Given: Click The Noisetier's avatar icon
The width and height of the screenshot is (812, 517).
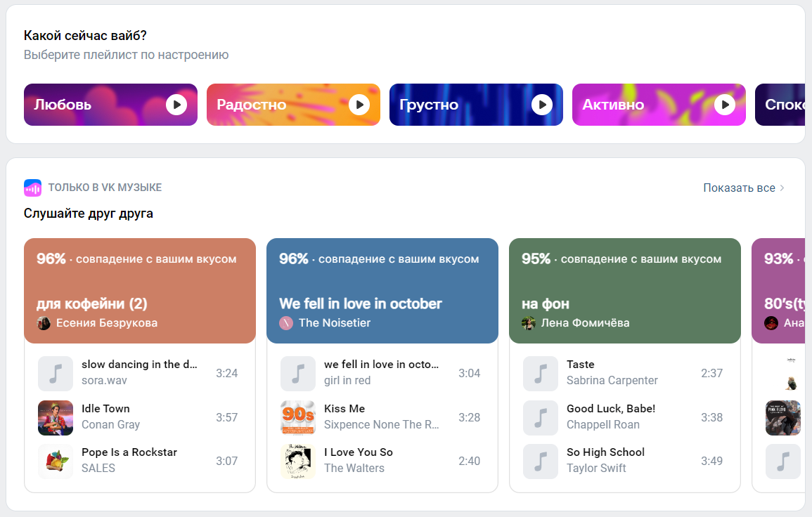Looking at the screenshot, I should (x=286, y=323).
